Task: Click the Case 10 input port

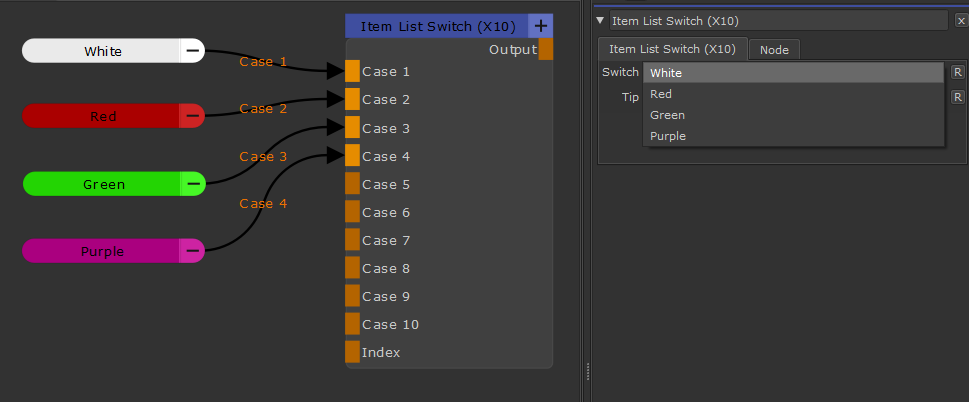Action: (x=352, y=324)
